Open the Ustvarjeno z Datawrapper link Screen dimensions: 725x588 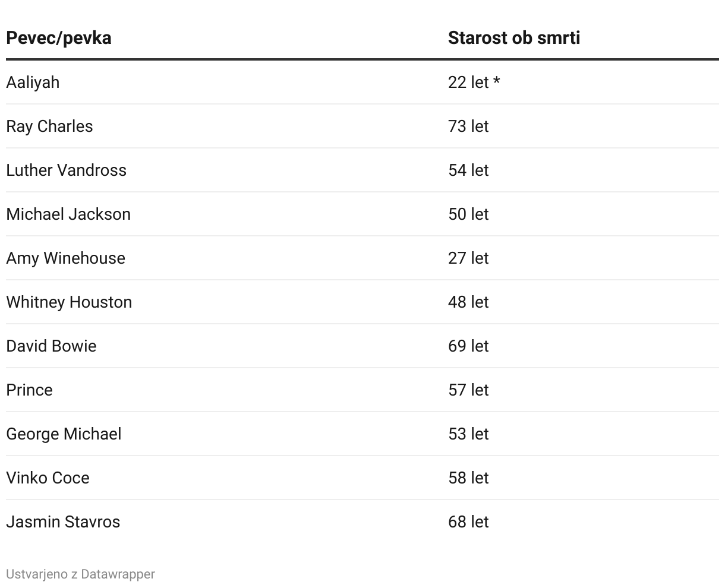coord(80,574)
